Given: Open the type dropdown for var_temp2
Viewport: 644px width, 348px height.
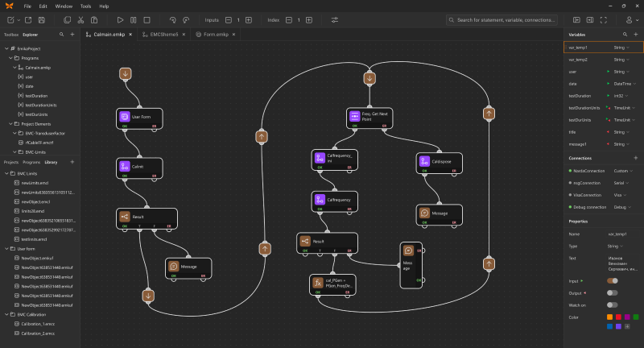Looking at the screenshot, I should point(622,60).
